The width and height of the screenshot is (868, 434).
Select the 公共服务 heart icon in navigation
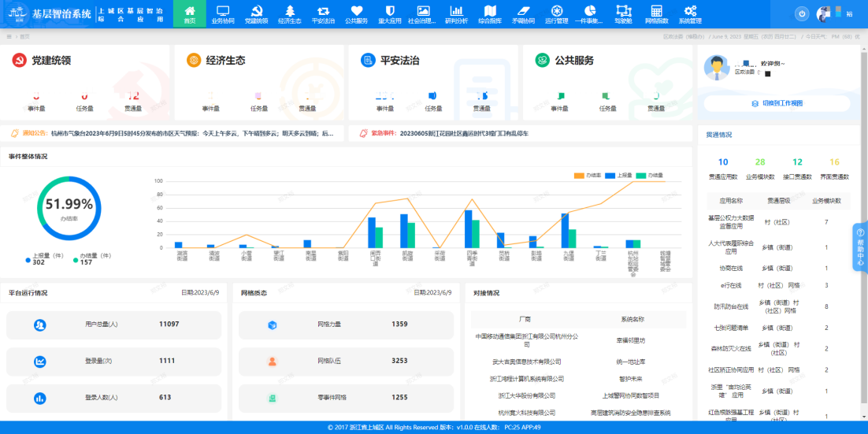tap(356, 14)
